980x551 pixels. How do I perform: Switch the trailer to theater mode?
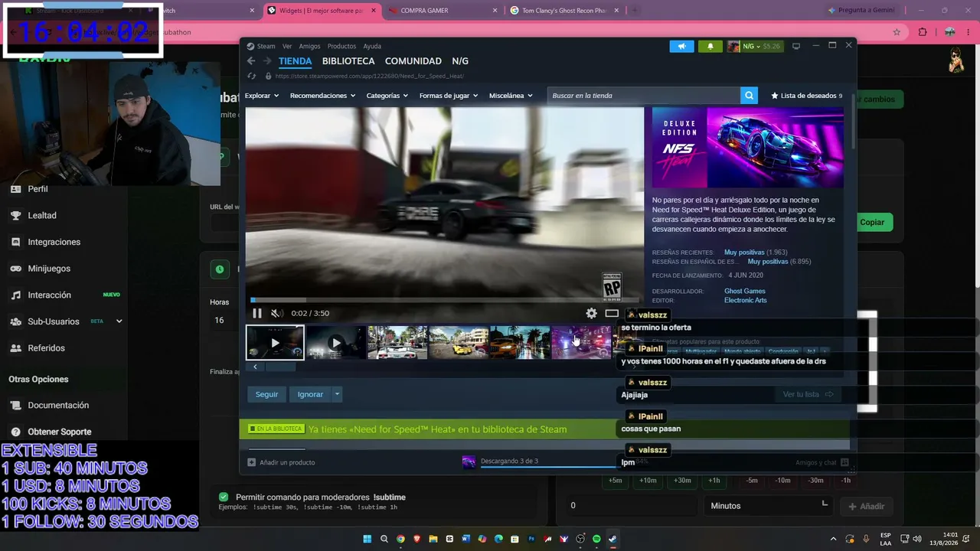[612, 313]
